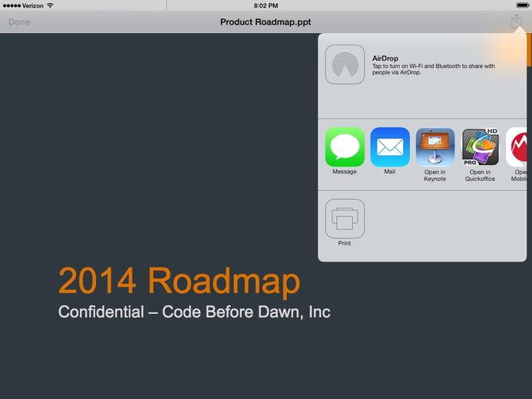The width and height of the screenshot is (532, 399).
Task: Tap the Product Roadmap.ppt title
Action: click(266, 22)
